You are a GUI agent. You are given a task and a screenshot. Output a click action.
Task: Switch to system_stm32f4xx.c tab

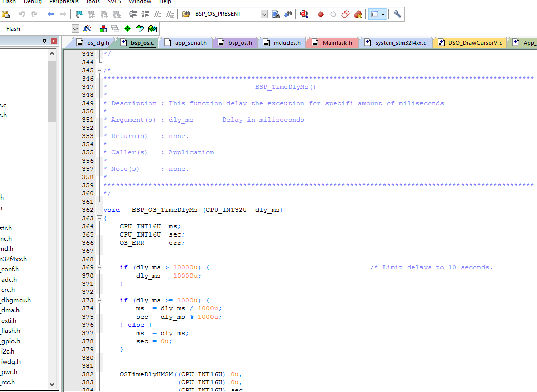coord(395,43)
